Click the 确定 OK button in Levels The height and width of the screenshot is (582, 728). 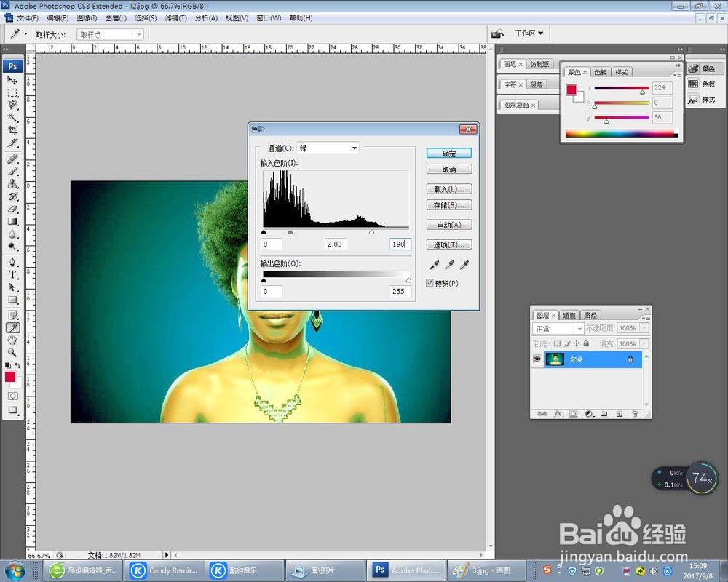pyautogui.click(x=449, y=154)
